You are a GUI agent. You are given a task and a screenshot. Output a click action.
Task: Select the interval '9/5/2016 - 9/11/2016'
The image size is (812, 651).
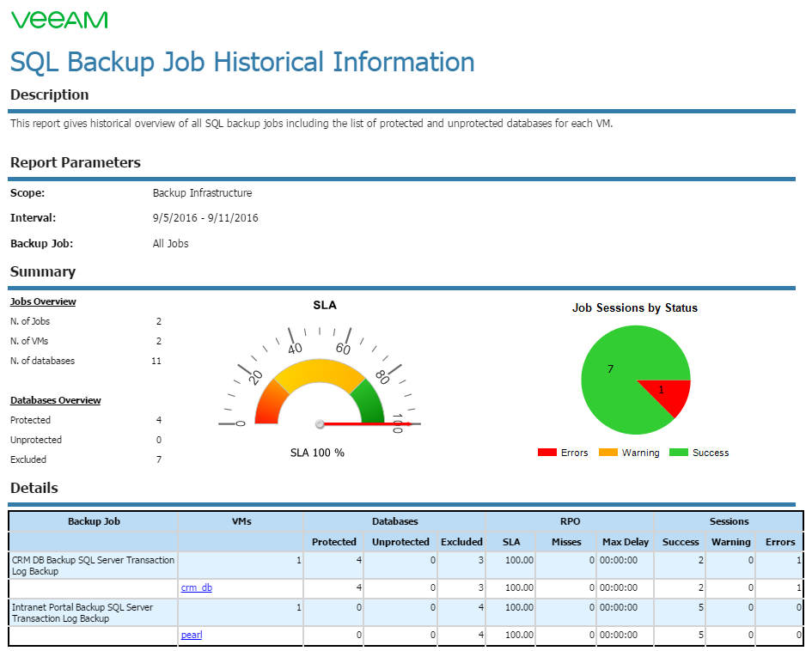[205, 218]
